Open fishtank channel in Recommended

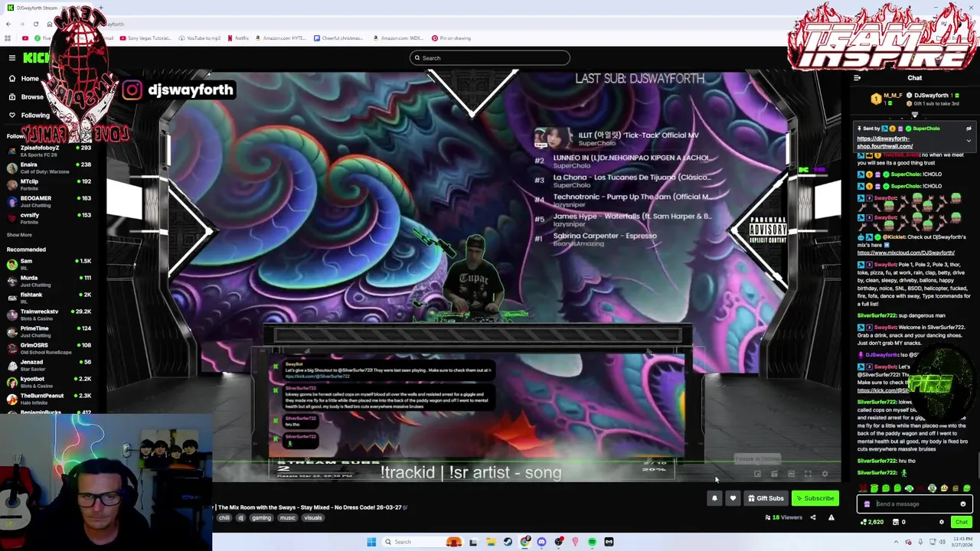pyautogui.click(x=49, y=298)
